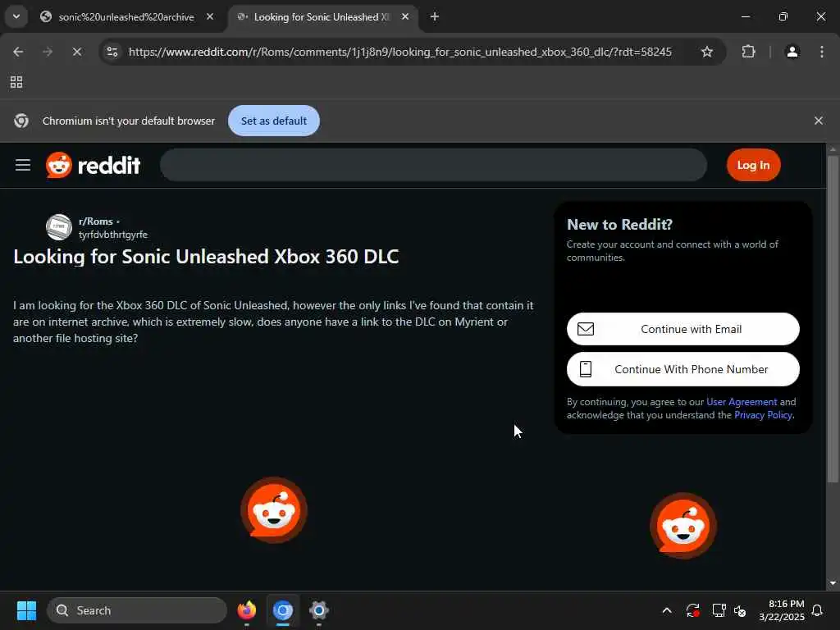Click the scrollbar down arrow
The height and width of the screenshot is (630, 840).
point(832,583)
